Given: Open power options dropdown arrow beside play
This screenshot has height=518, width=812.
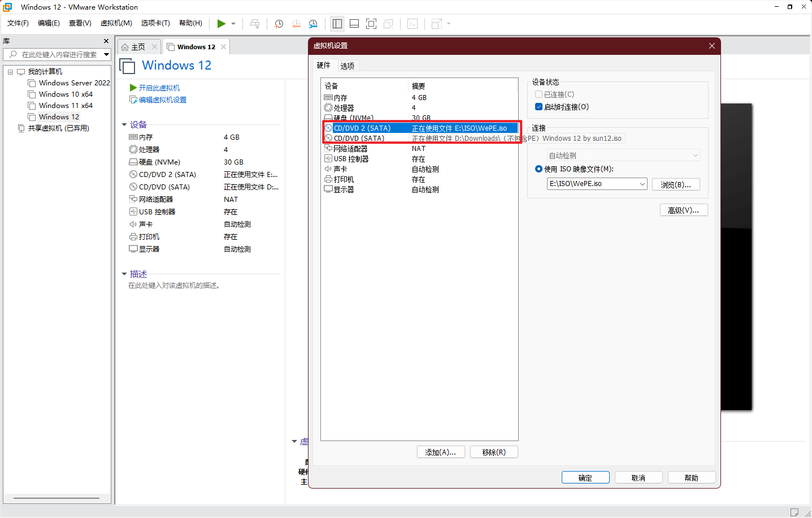Looking at the screenshot, I should pos(233,24).
